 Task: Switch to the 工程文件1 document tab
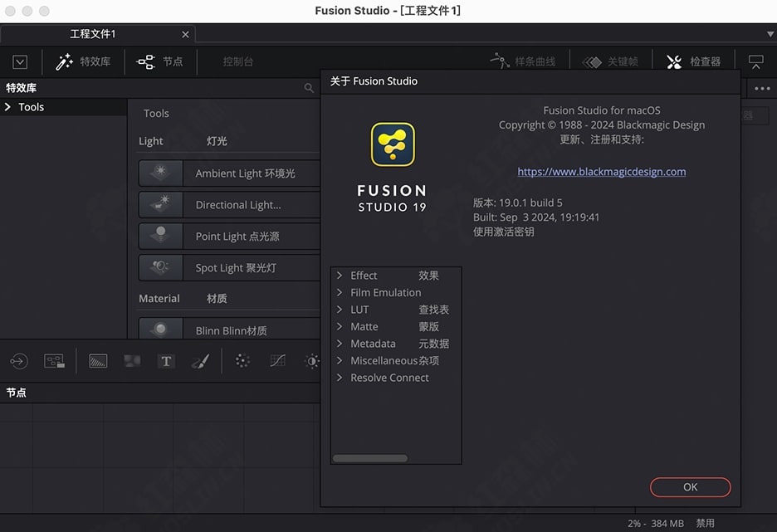click(93, 34)
